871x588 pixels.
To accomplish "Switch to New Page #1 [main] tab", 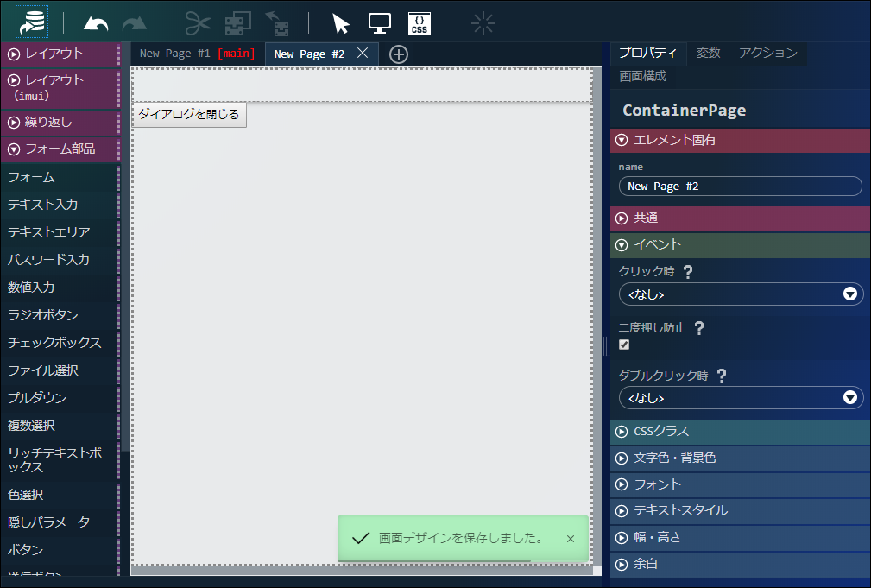I will [x=197, y=54].
